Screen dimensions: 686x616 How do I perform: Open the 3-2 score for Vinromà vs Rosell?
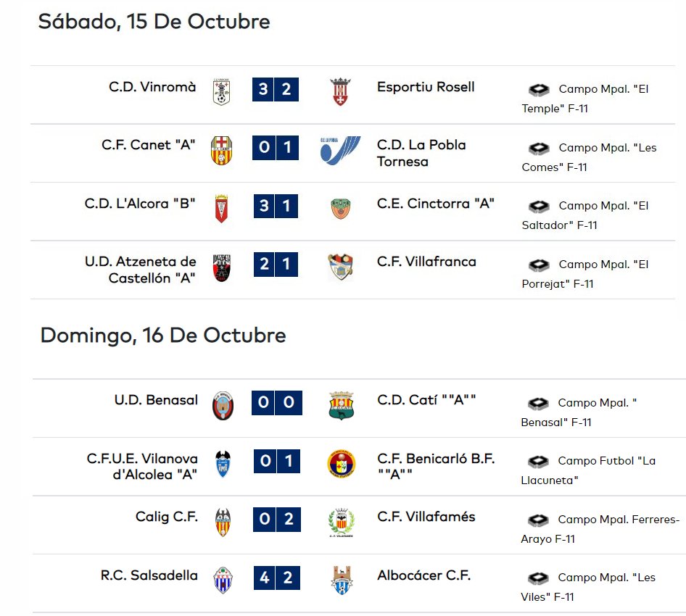click(276, 89)
